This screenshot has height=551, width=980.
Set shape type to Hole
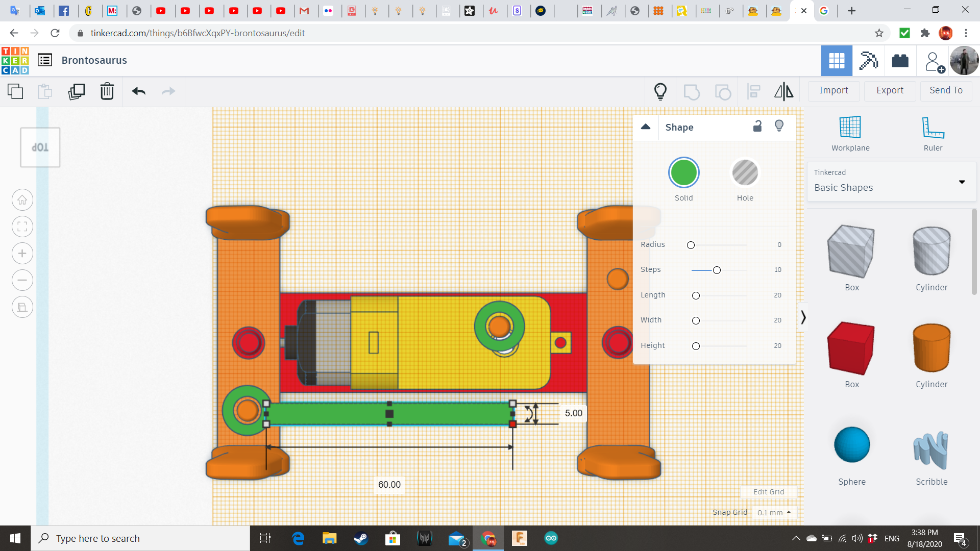pyautogui.click(x=745, y=172)
